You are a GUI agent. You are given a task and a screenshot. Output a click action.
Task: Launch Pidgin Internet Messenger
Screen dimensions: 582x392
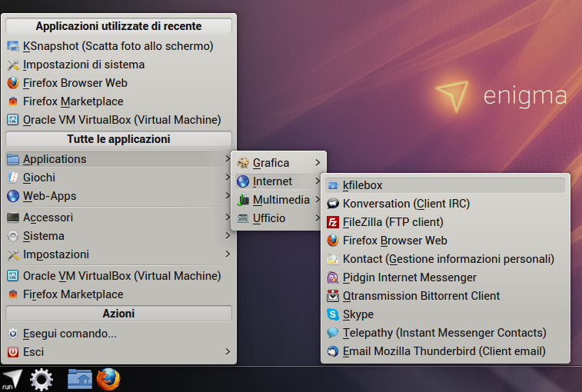(445, 277)
